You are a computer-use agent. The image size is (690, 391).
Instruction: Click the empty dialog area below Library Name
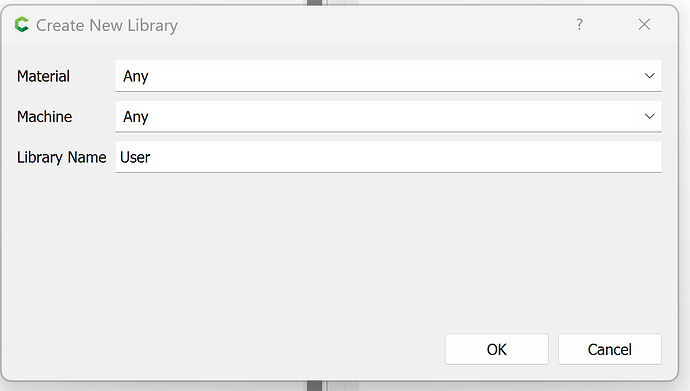pyautogui.click(x=339, y=251)
